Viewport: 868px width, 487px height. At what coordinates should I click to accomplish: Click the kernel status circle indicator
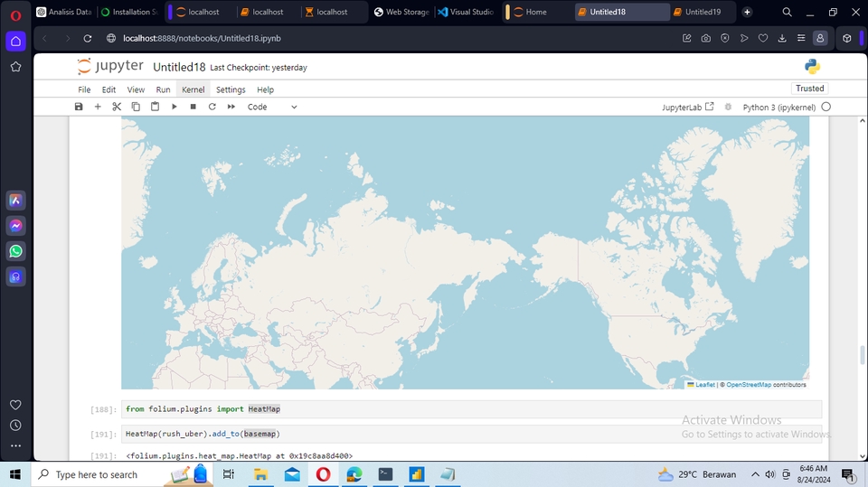point(826,107)
